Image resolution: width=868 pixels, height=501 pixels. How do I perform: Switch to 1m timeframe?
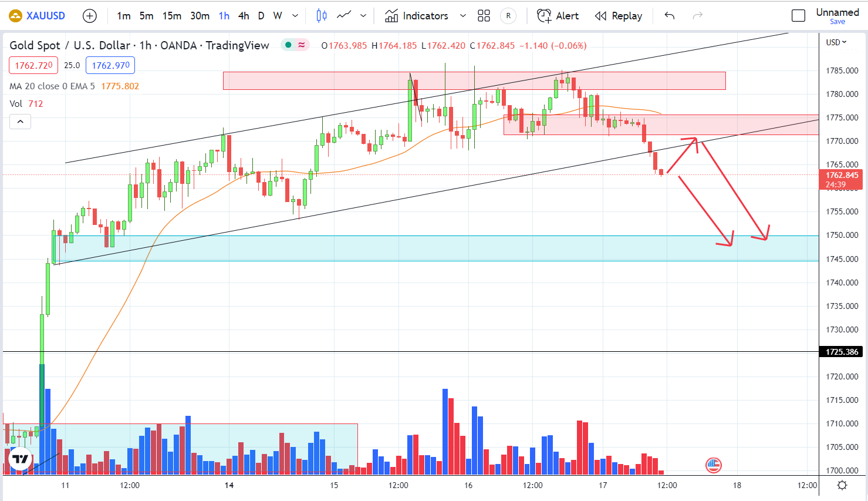pos(123,16)
